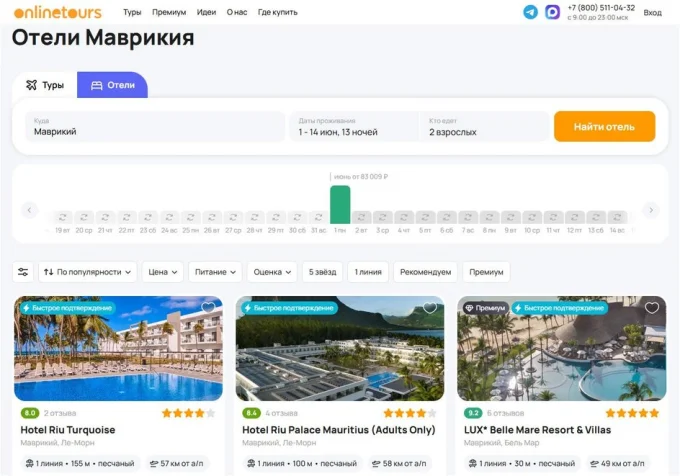Add Hotel Riu Palace Mauritius to favorites
Image resolution: width=680 pixels, height=476 pixels.
(430, 307)
